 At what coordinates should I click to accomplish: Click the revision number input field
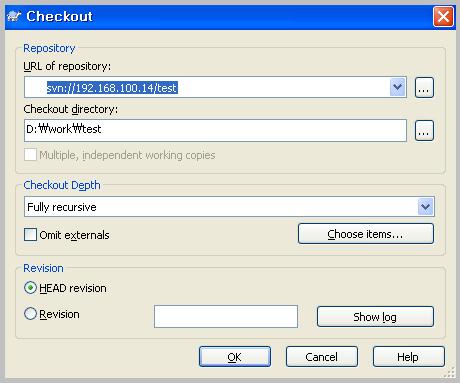tap(226, 316)
